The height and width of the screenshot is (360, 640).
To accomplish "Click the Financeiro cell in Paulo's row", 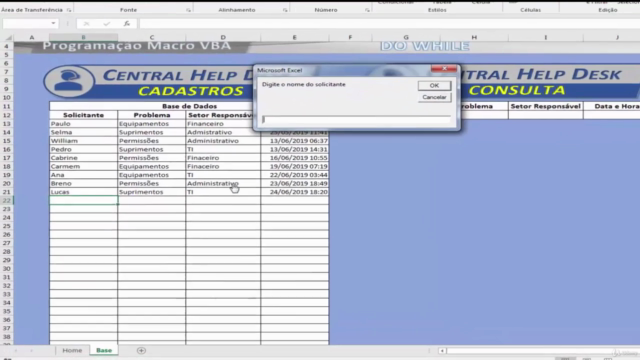I will (223, 124).
